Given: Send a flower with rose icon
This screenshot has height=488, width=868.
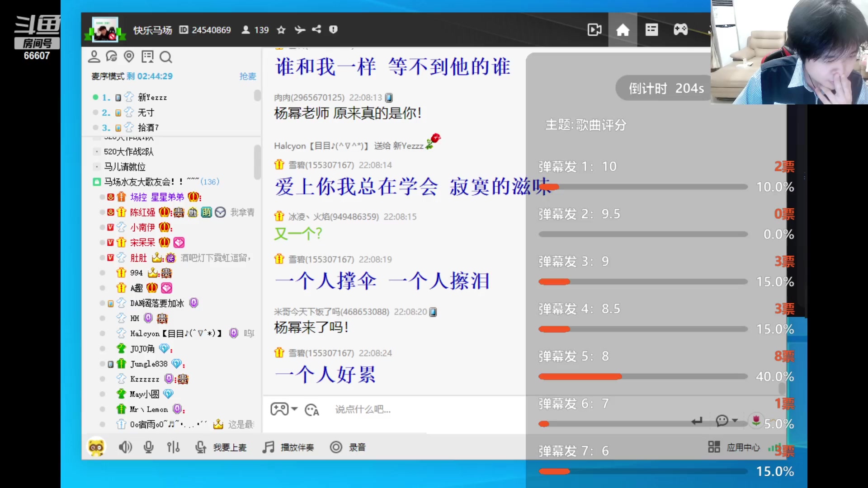Looking at the screenshot, I should 756,421.
